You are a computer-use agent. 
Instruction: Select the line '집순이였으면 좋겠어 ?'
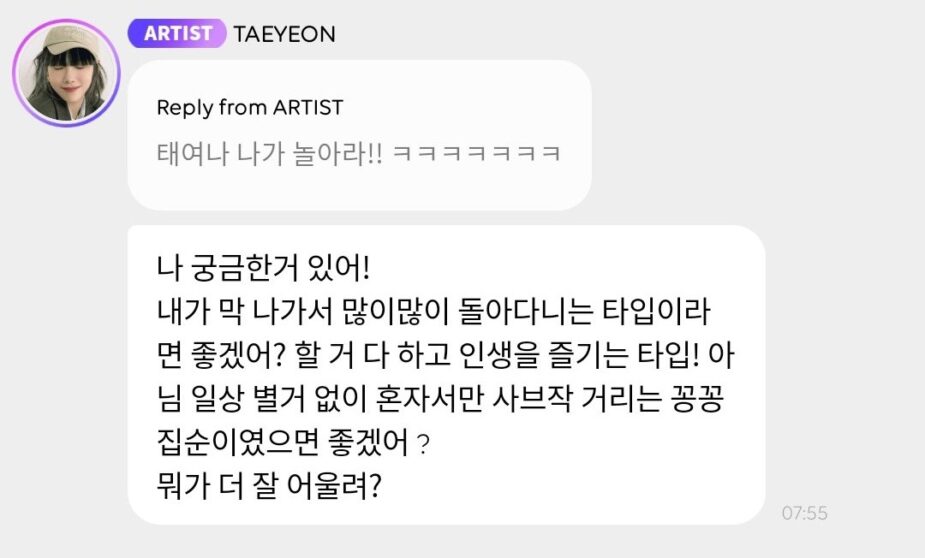point(293,442)
